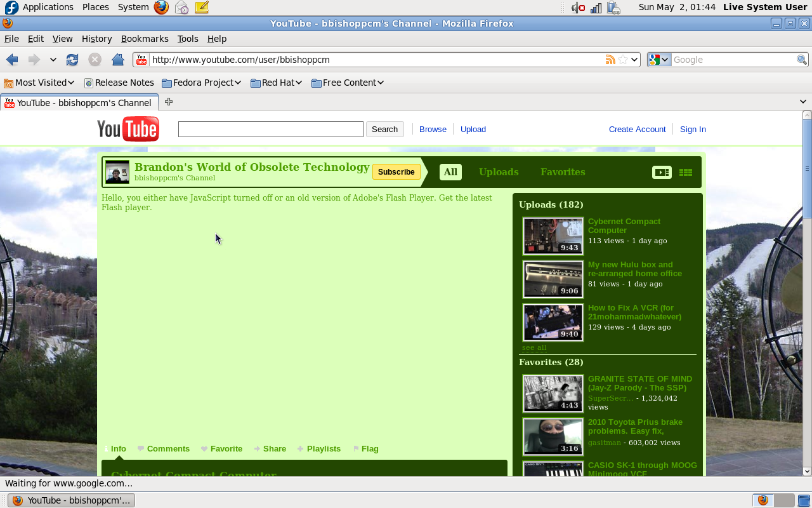Open the search engine chooser dropdown
Viewport: 812px width, 508px height.
(x=659, y=60)
